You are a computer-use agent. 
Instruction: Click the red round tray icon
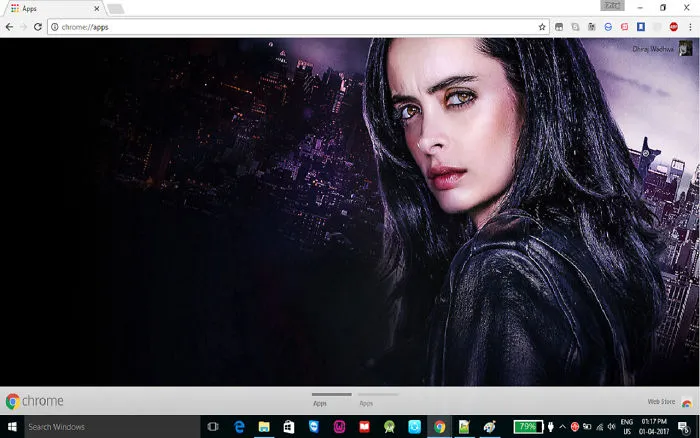click(x=575, y=427)
